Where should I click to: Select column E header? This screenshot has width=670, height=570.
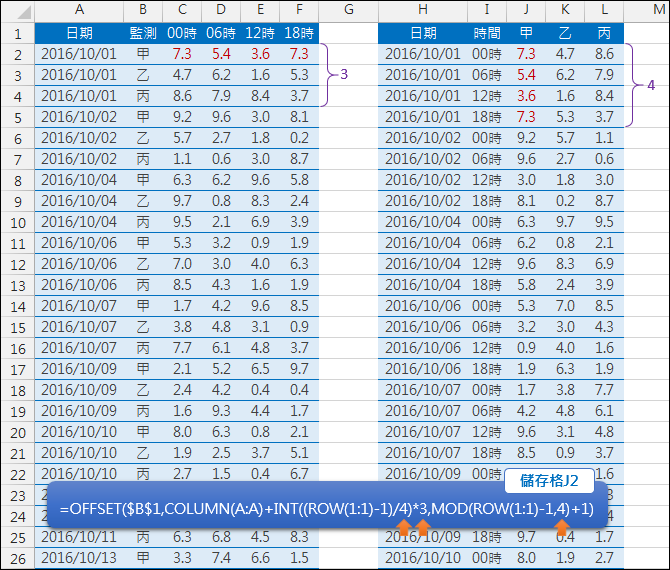(260, 11)
